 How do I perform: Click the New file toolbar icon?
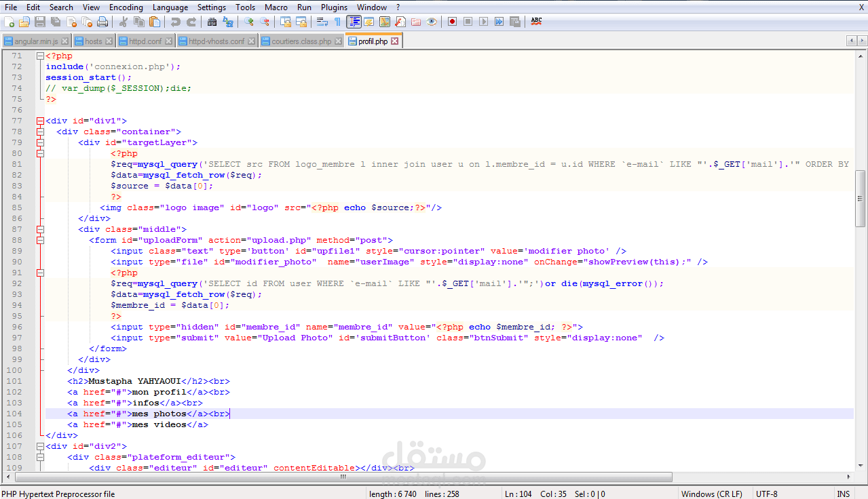pos(9,22)
